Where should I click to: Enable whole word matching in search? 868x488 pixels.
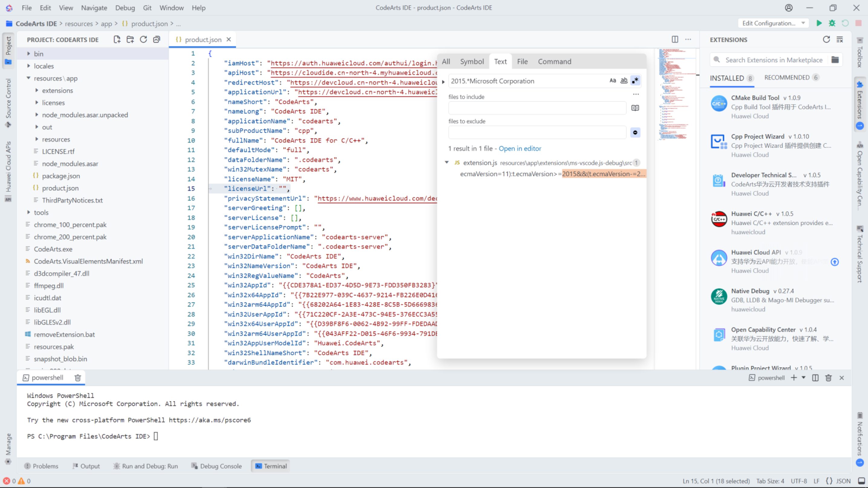click(624, 80)
